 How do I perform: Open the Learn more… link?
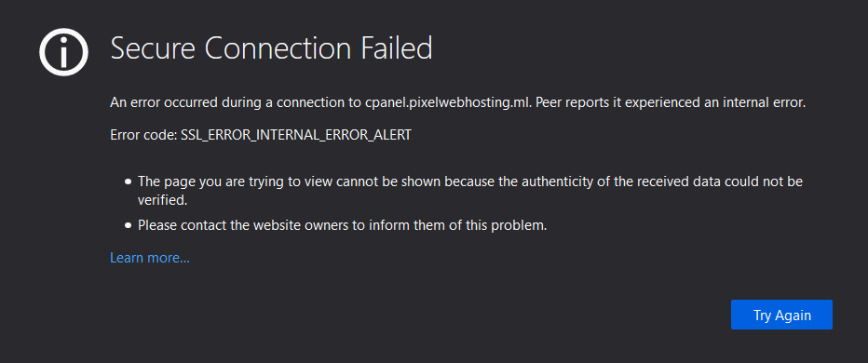[x=150, y=258]
